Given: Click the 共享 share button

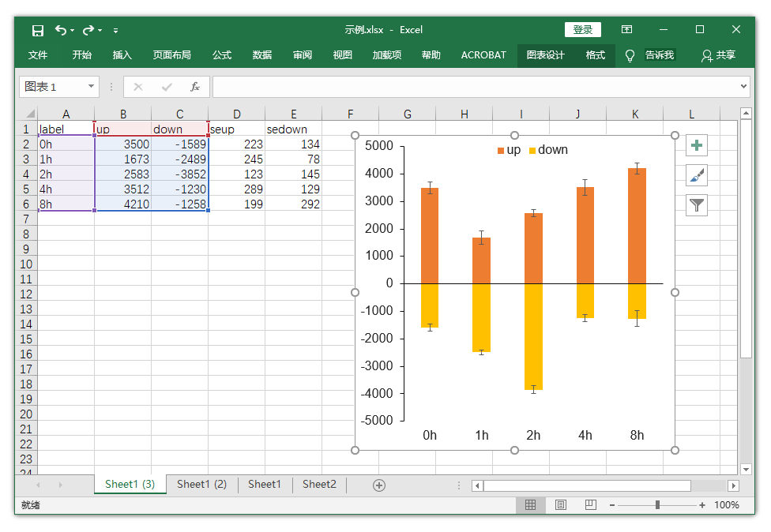Looking at the screenshot, I should coord(718,55).
